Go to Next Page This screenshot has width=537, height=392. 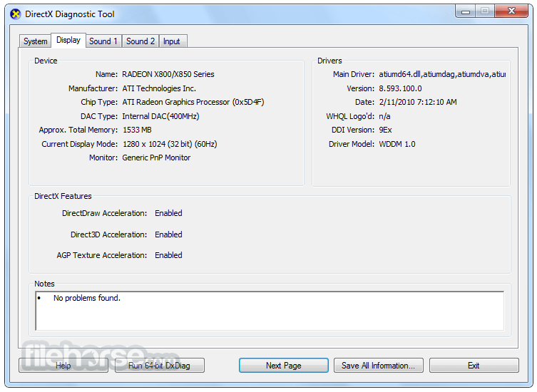284,366
